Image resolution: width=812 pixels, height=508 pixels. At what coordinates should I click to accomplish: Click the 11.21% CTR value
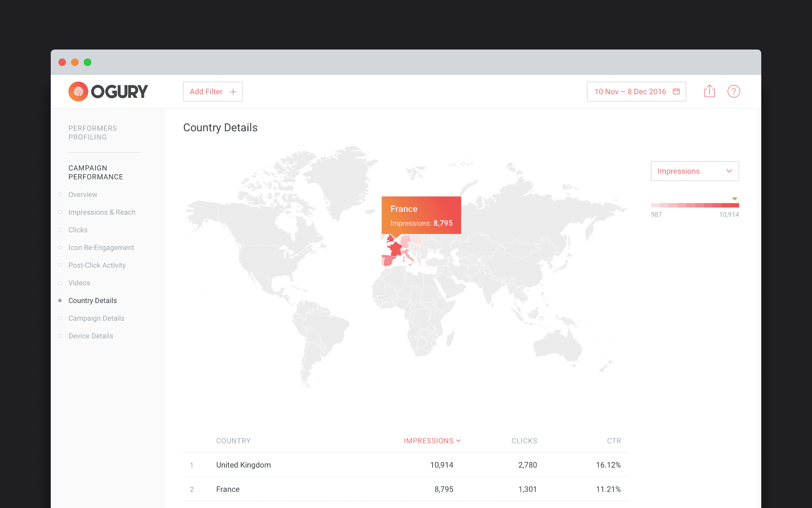click(x=608, y=490)
